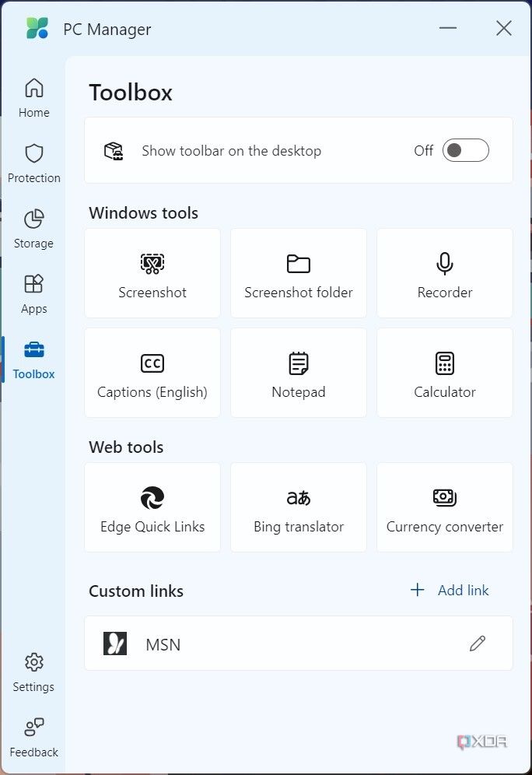The width and height of the screenshot is (532, 775).
Task: Edit the MSN custom link
Action: click(478, 643)
